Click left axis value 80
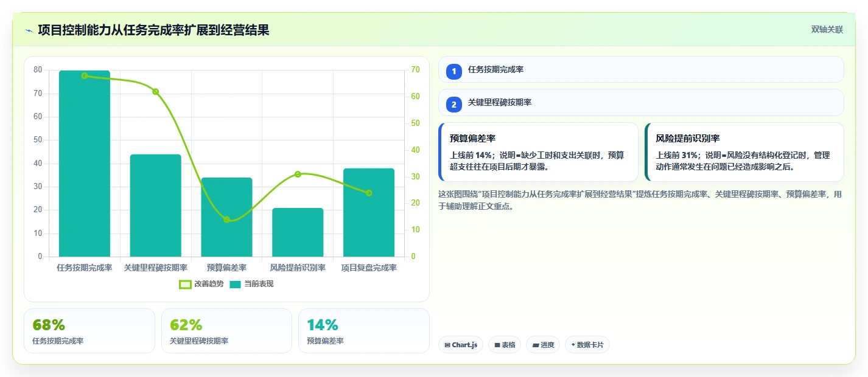 [38, 70]
